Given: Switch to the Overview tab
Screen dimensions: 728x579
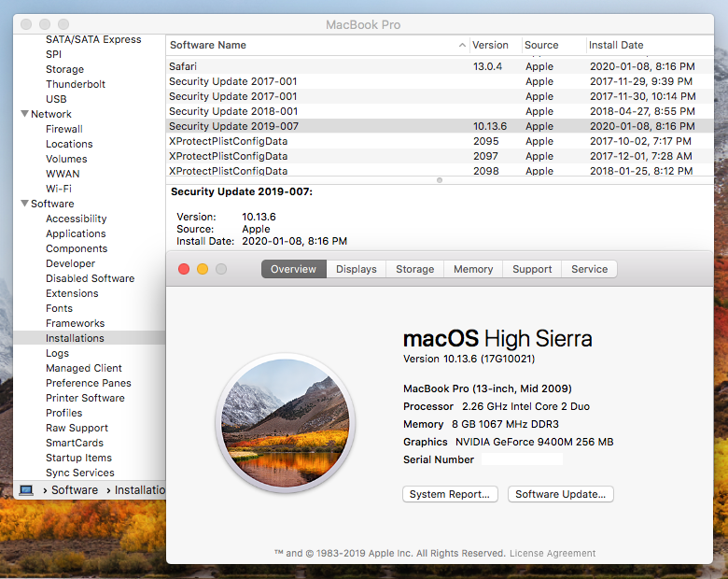Looking at the screenshot, I should 293,269.
